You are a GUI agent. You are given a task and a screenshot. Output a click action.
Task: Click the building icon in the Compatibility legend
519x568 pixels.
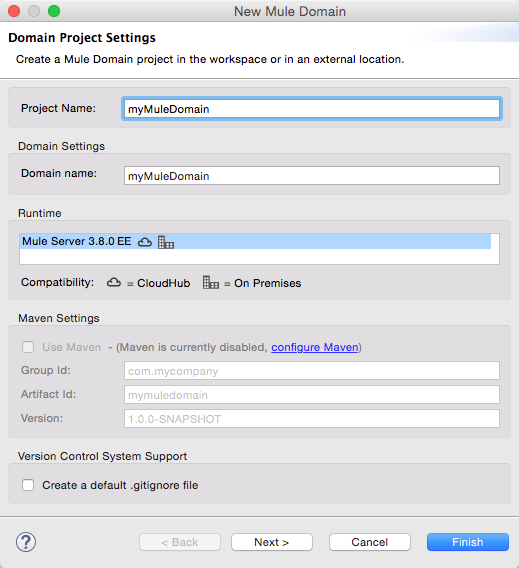[x=210, y=282]
